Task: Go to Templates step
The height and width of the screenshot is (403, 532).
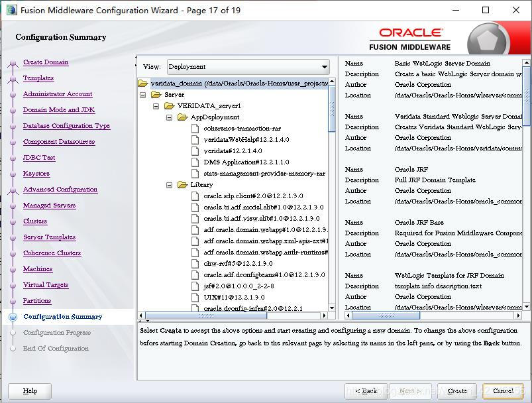Action: [x=38, y=78]
